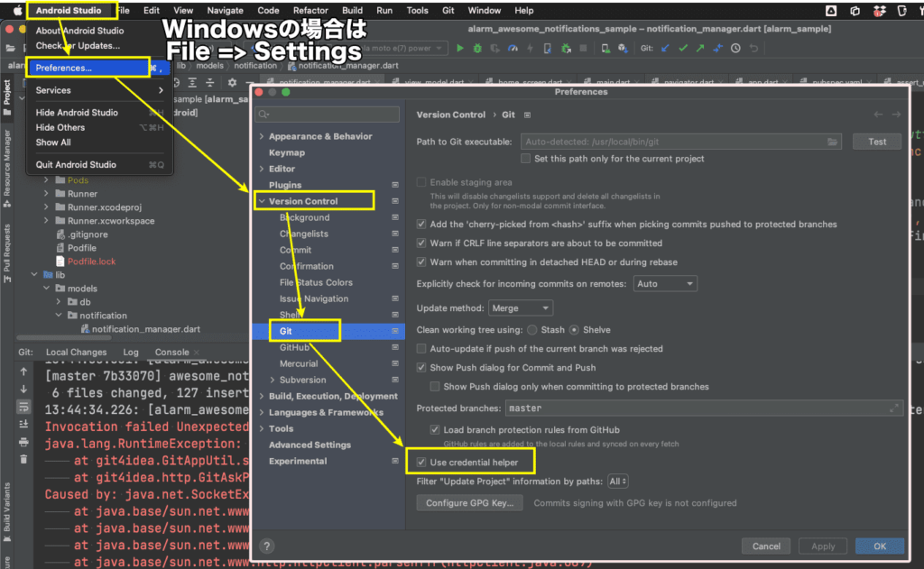
Task: Click the OK button
Action: 880,546
